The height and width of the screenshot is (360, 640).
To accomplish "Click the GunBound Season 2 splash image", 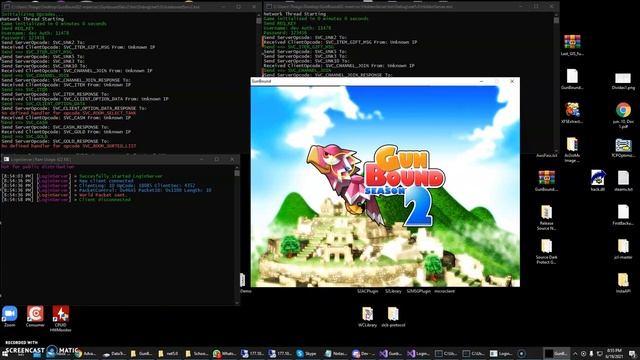I will (x=385, y=186).
